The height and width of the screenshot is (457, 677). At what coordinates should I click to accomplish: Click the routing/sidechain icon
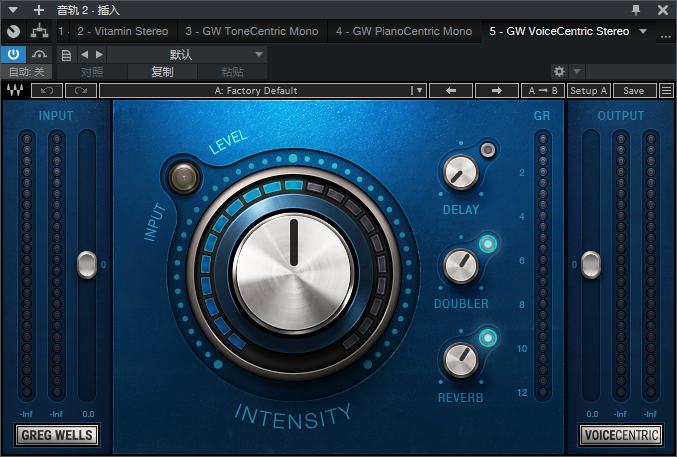coord(39,31)
